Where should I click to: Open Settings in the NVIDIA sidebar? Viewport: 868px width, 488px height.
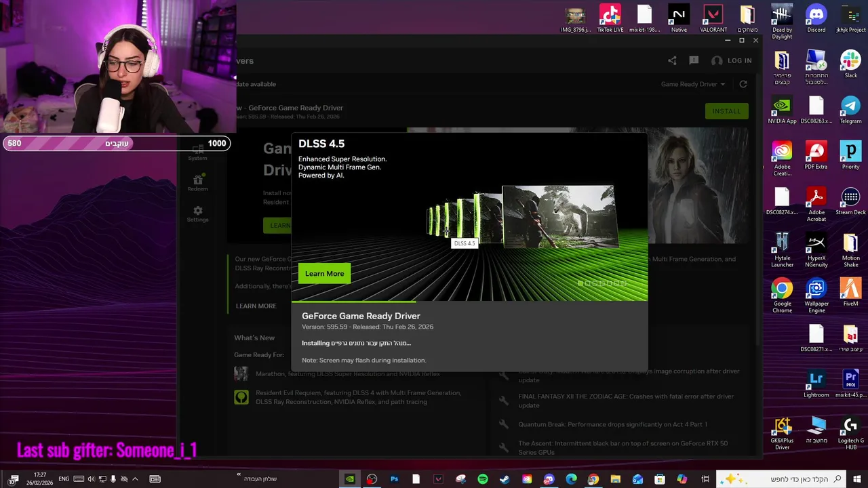197,213
